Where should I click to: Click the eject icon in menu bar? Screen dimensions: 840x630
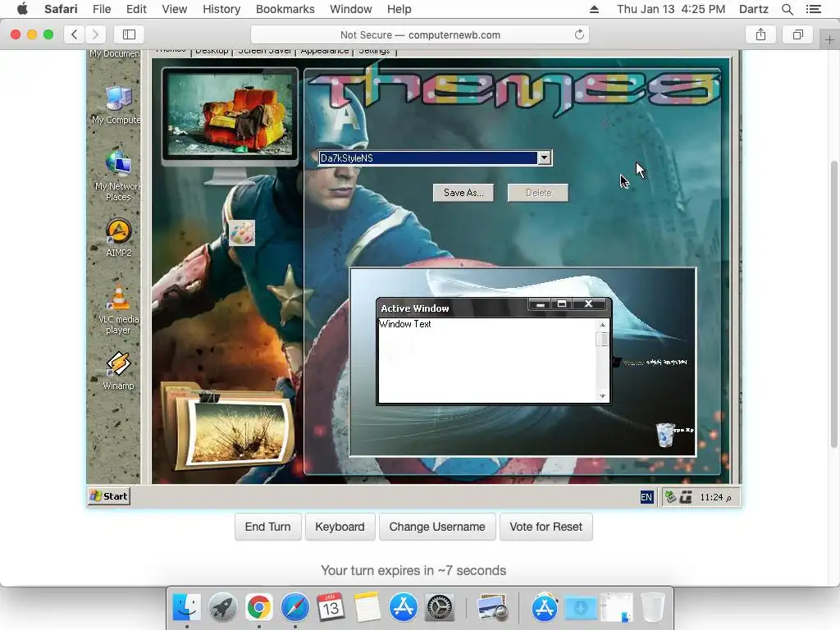click(594, 9)
